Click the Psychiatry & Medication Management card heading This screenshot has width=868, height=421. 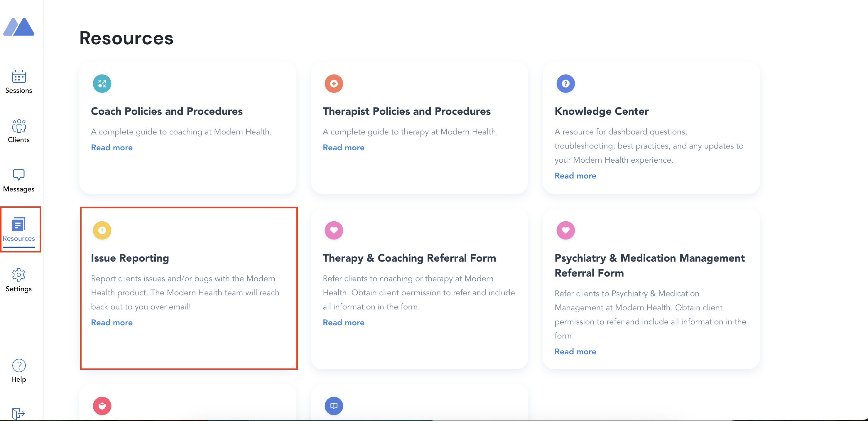pos(649,265)
